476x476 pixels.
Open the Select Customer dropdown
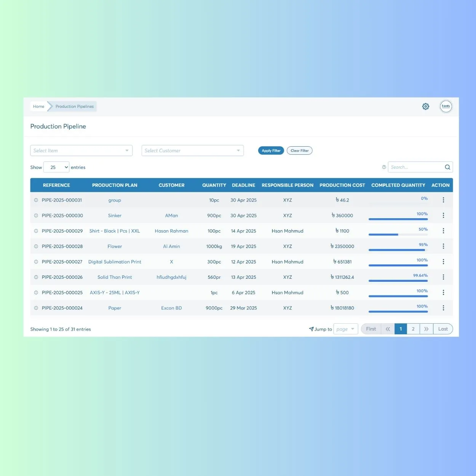click(192, 150)
